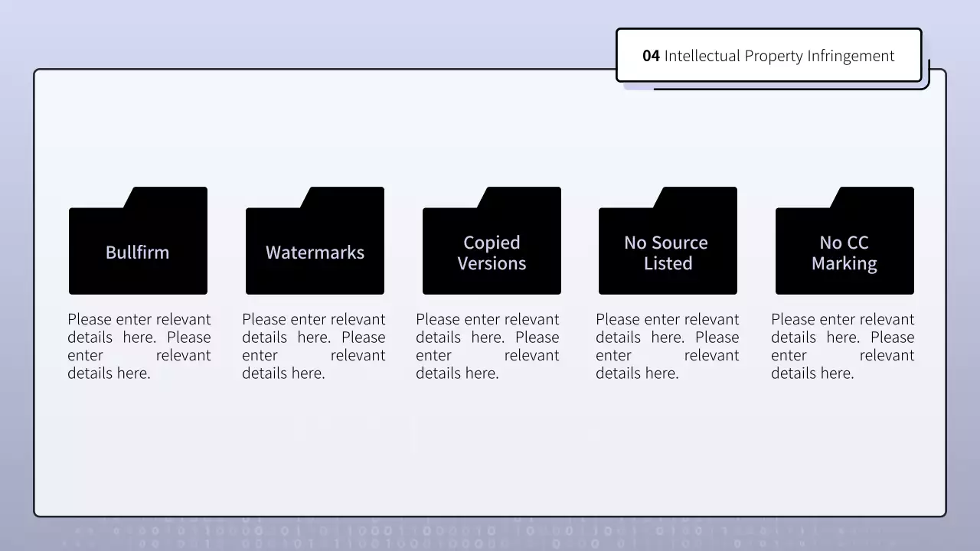
Task: Click the raised tab of the No CC Marking folder
Action: (x=875, y=197)
